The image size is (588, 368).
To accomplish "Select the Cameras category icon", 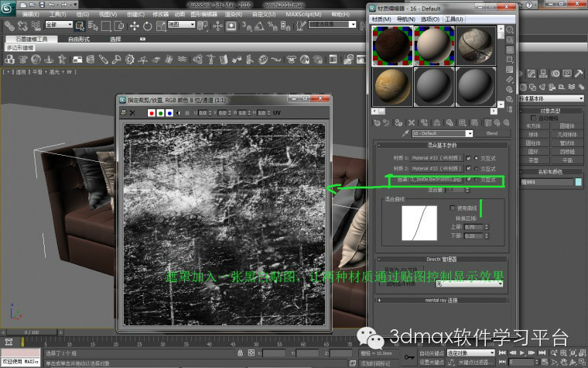I will [552, 87].
